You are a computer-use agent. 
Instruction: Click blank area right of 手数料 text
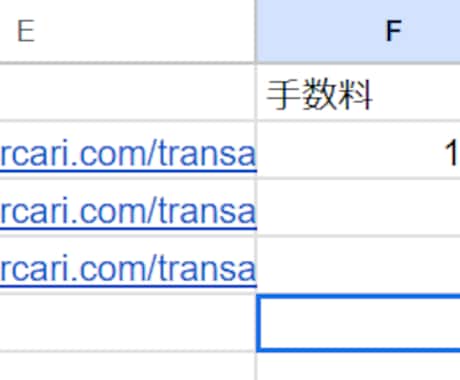417,92
